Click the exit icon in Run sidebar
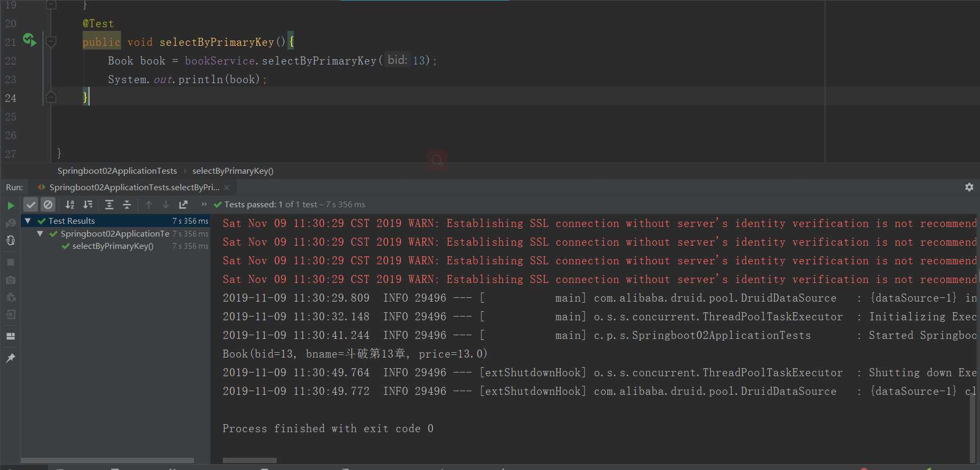 pyautogui.click(x=11, y=314)
